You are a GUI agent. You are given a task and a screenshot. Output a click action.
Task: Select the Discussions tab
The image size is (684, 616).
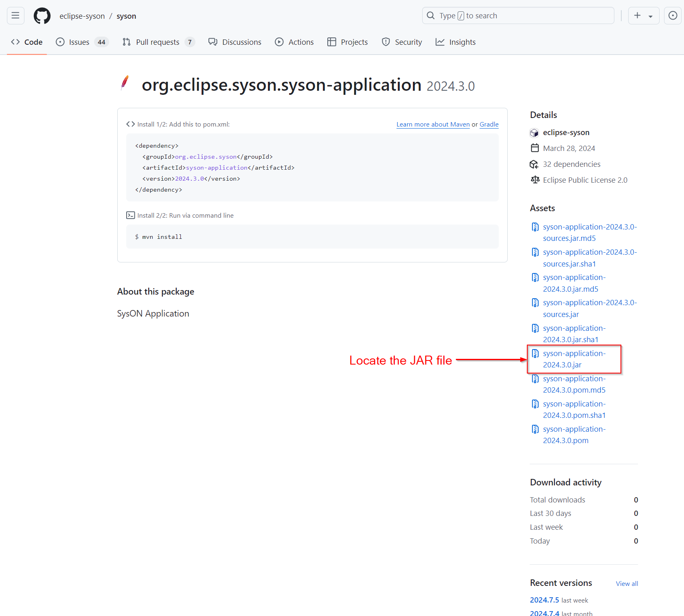click(x=241, y=42)
